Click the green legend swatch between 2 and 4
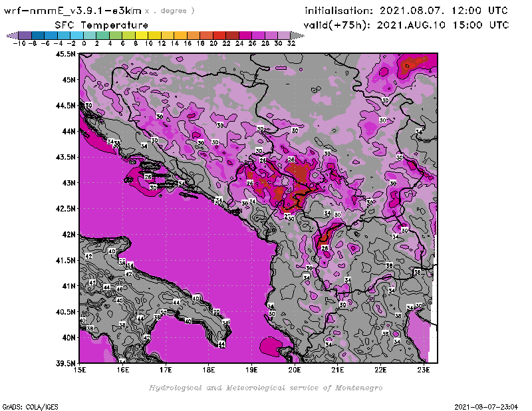Screen dimensions: 532x411 point(103,35)
